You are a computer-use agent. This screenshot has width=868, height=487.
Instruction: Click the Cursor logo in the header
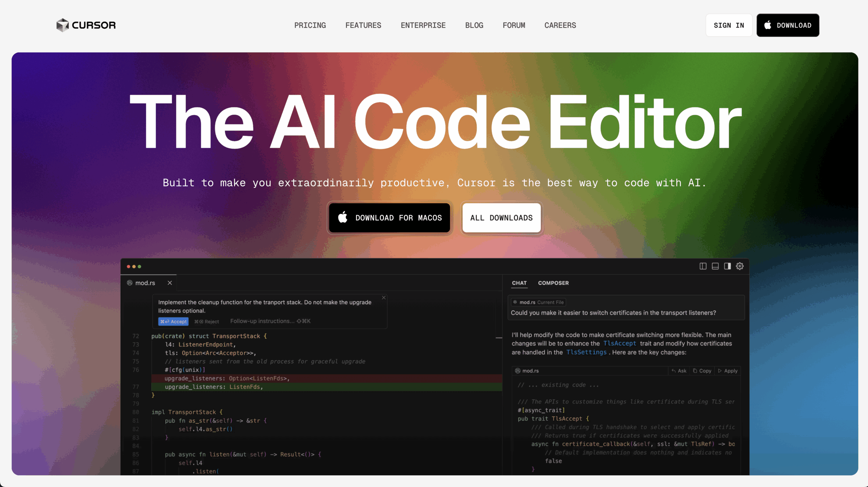tap(86, 25)
